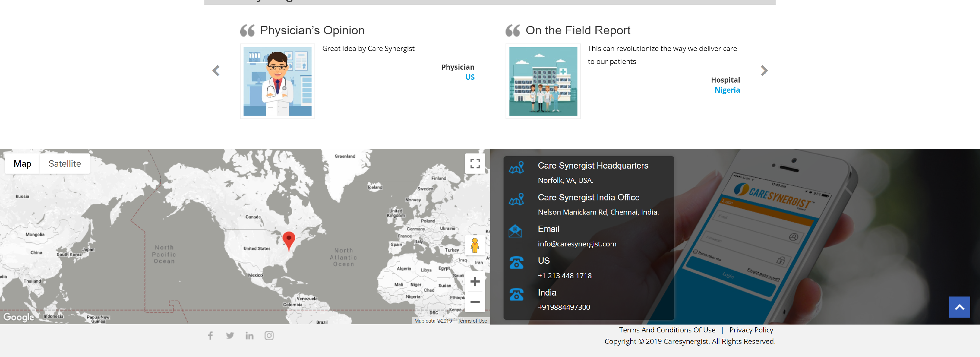Click the On the Field Report heading
Viewport: 980px width, 357px height.
578,31
